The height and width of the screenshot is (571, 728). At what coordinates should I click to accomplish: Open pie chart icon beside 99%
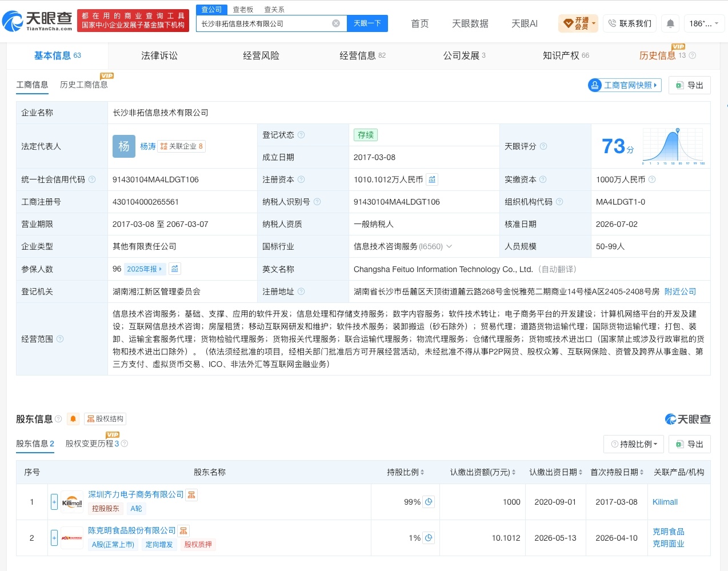pyautogui.click(x=429, y=502)
